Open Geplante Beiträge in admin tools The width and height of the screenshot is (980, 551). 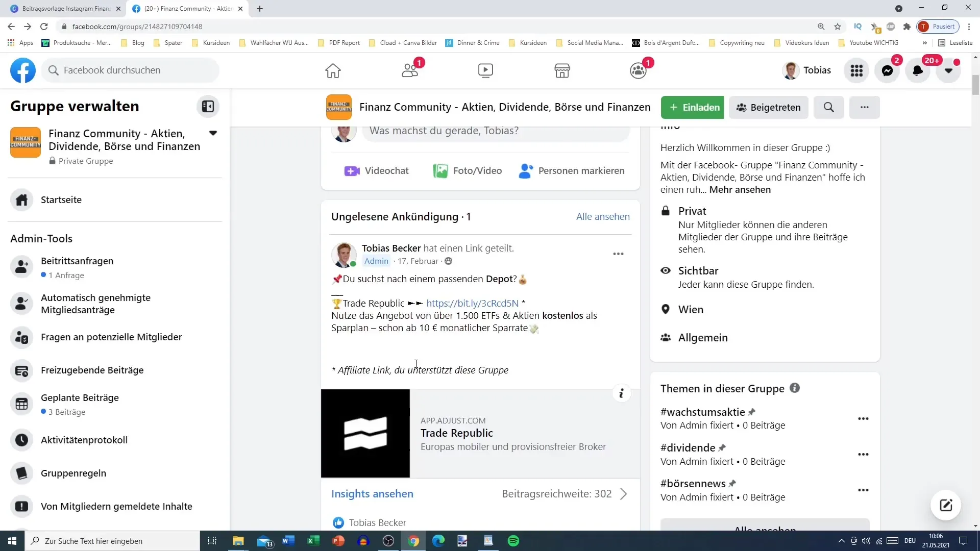click(115, 404)
